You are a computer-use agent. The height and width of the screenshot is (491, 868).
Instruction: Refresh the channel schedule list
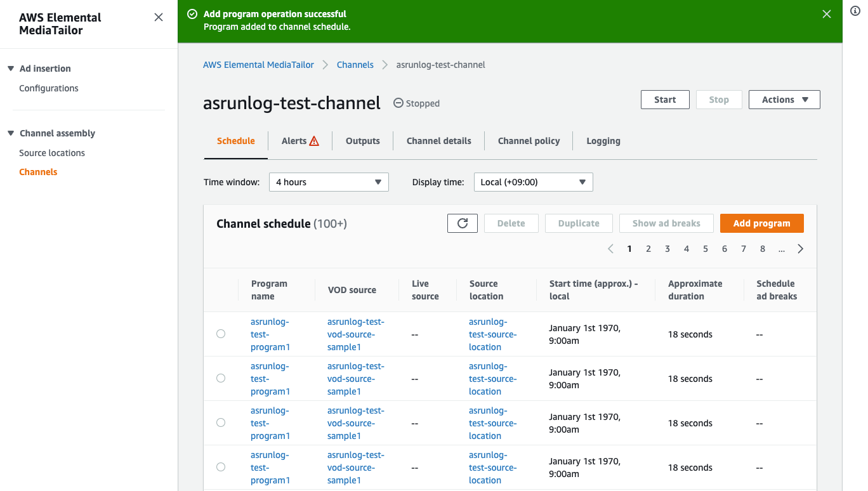click(x=463, y=223)
